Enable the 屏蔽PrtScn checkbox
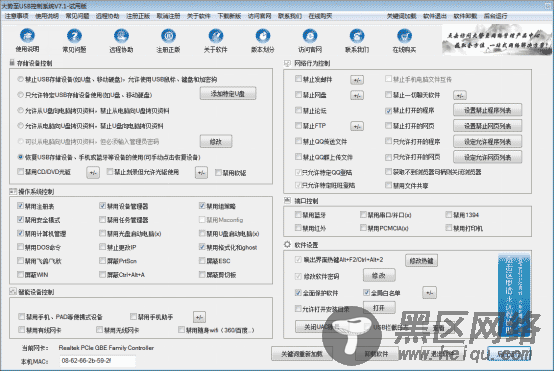 [x=102, y=261]
